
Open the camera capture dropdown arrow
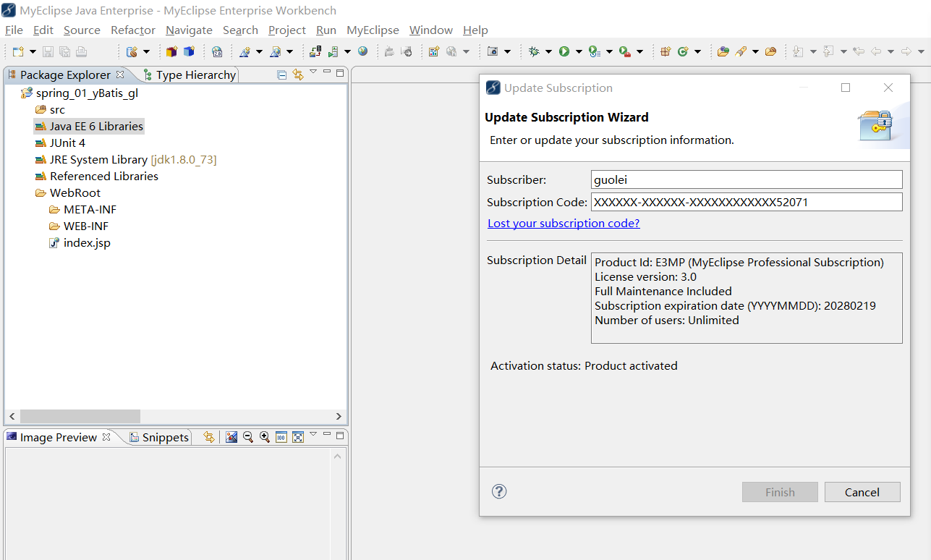click(x=507, y=51)
